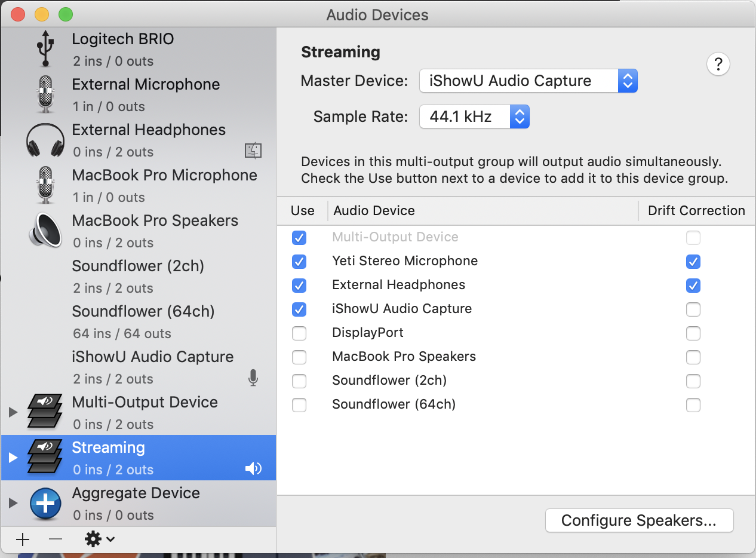
Task: Add a new device with plus button
Action: click(23, 539)
